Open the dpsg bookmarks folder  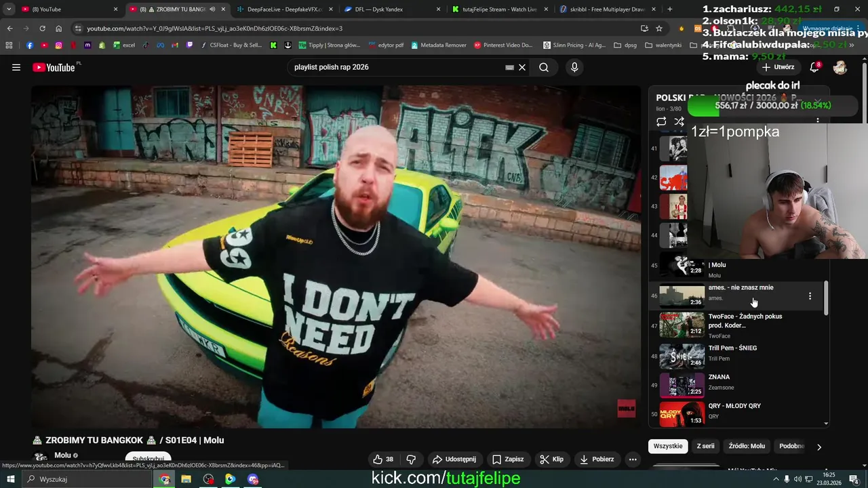[x=625, y=45]
